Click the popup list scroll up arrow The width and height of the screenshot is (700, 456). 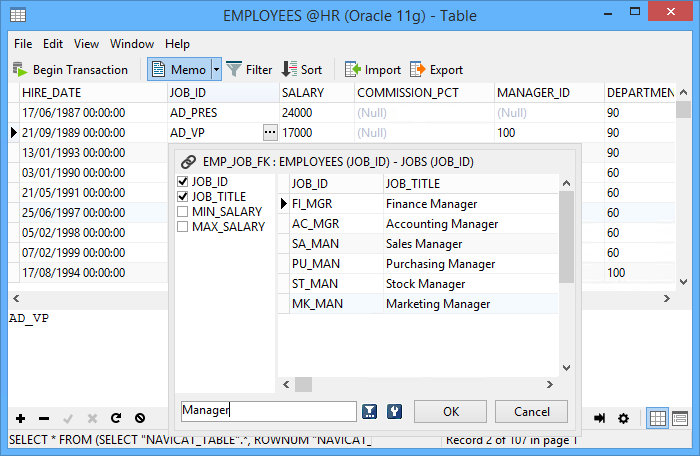point(567,183)
